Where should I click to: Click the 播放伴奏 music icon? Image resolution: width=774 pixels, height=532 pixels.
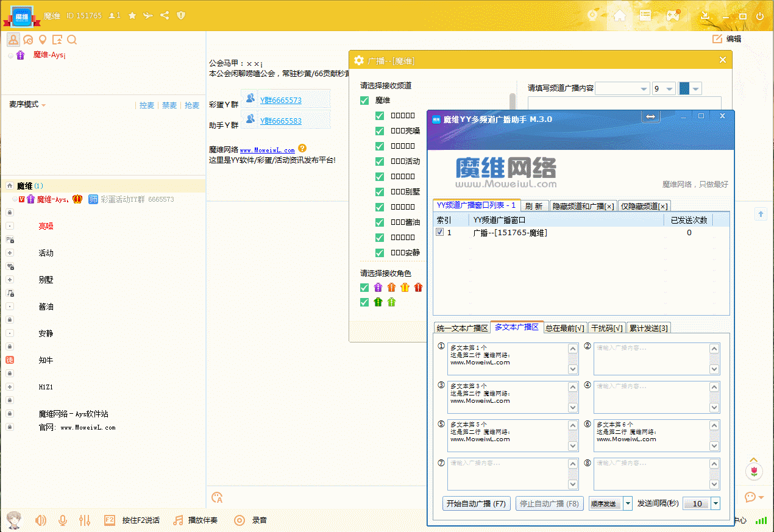click(178, 520)
